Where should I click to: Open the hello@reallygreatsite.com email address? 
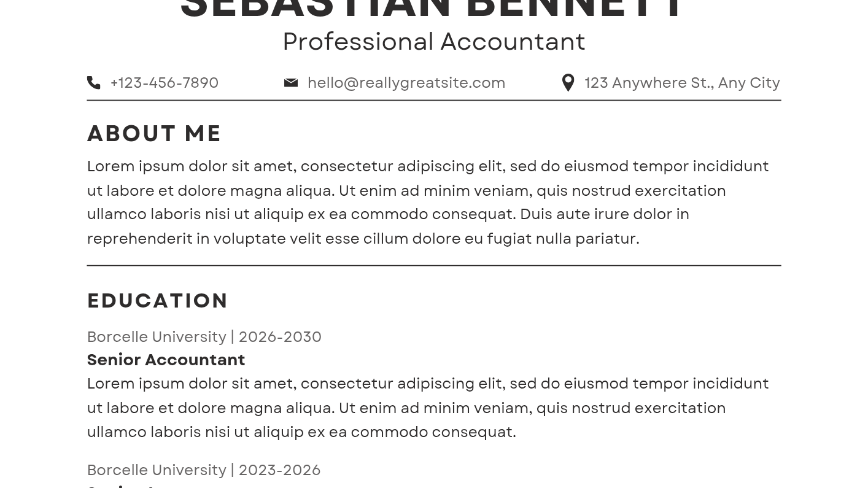(x=406, y=82)
